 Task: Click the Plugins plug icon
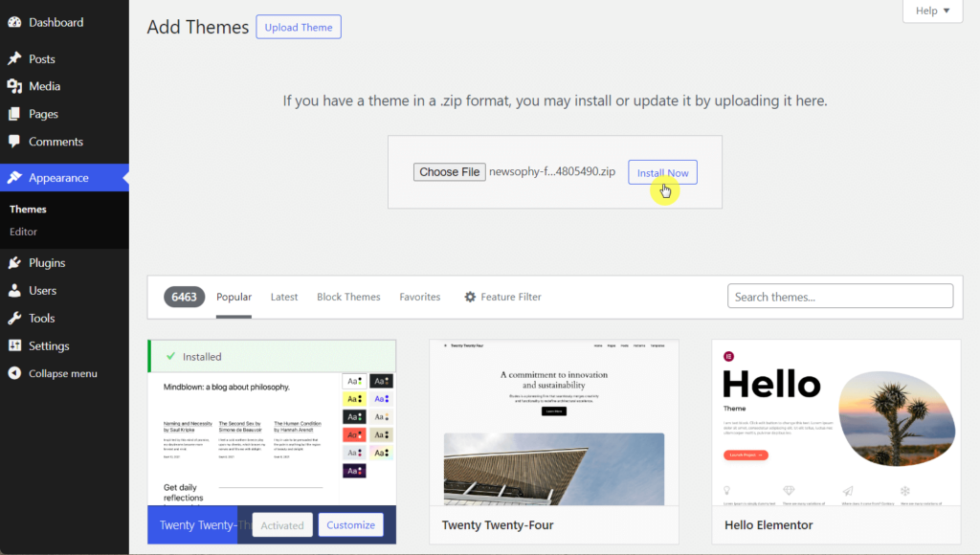tap(14, 262)
